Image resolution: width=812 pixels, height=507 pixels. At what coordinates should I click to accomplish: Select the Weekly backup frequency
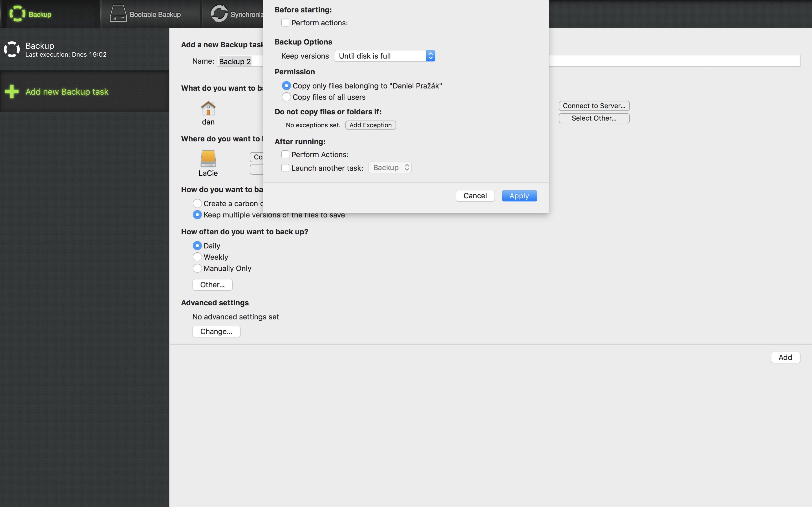click(x=197, y=257)
